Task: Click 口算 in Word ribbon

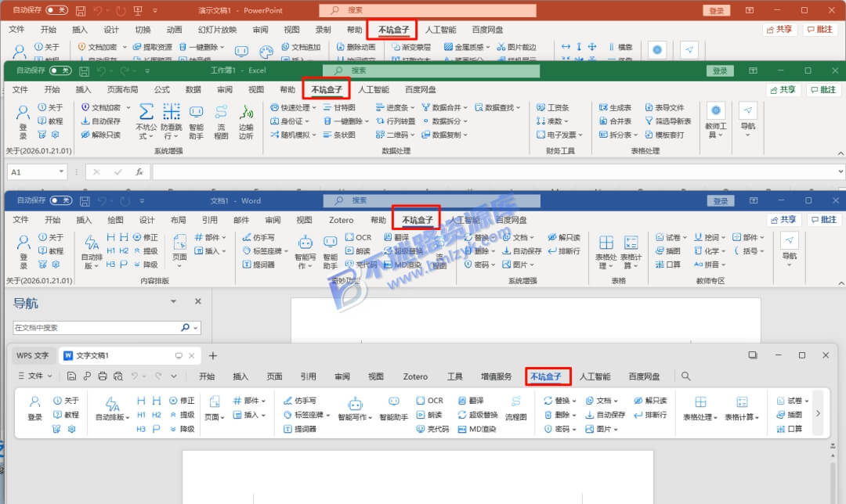Action: tap(668, 265)
